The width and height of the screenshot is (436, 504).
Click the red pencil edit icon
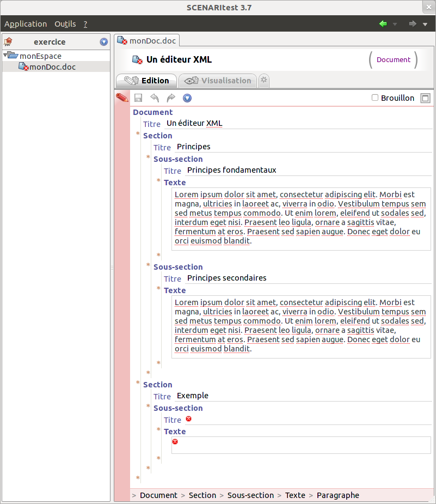122,98
